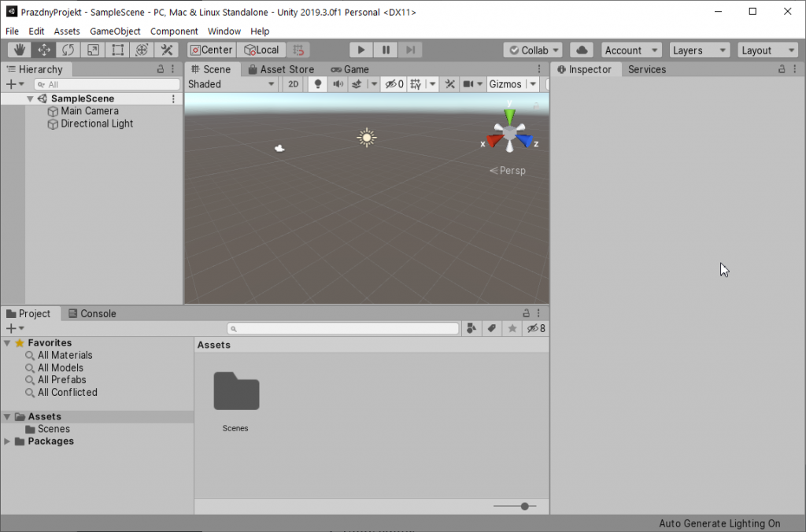Screen dimensions: 806x532
Task: Search by type in Project
Action: coord(471,328)
